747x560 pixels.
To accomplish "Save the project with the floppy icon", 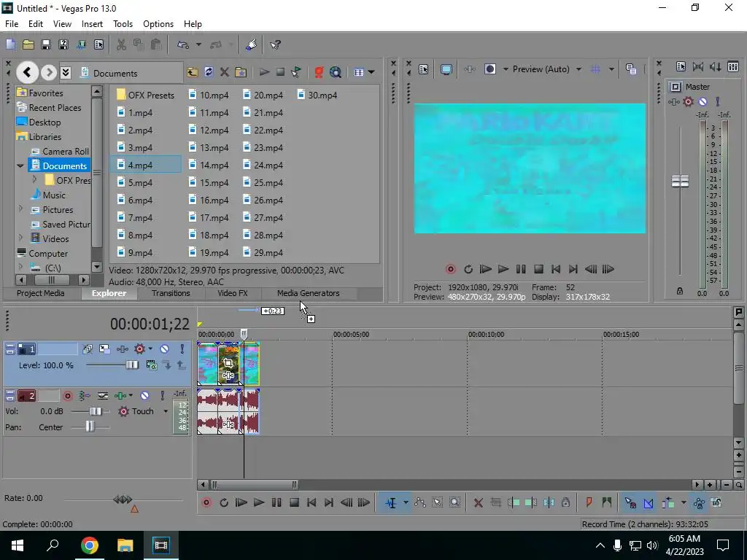I will [46, 44].
